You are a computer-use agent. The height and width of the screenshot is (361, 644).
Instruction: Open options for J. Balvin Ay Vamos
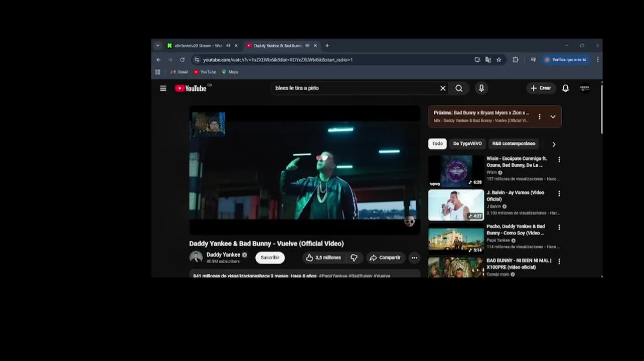tap(559, 194)
